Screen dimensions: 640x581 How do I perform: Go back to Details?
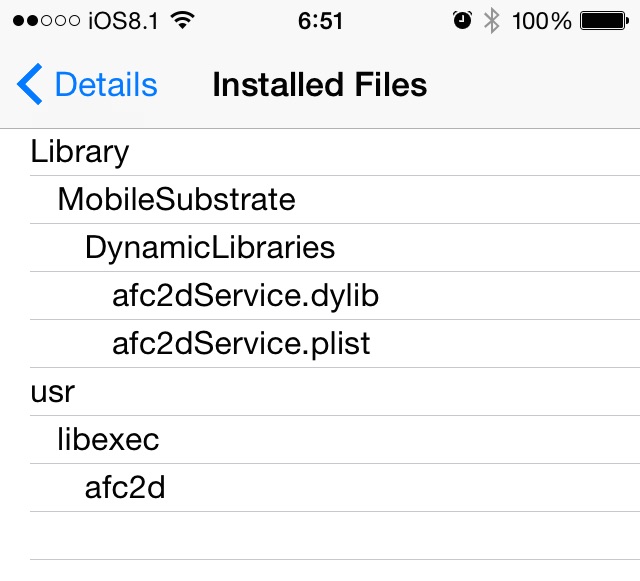coord(87,84)
